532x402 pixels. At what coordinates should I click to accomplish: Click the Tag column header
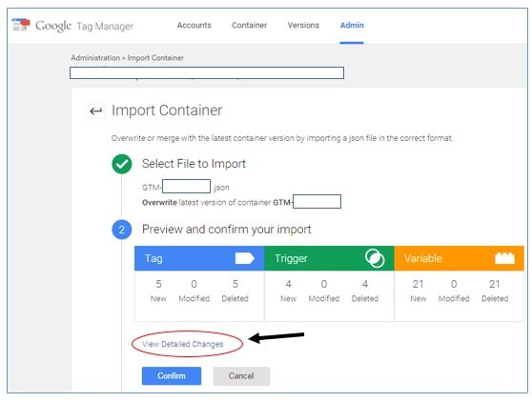pyautogui.click(x=199, y=258)
